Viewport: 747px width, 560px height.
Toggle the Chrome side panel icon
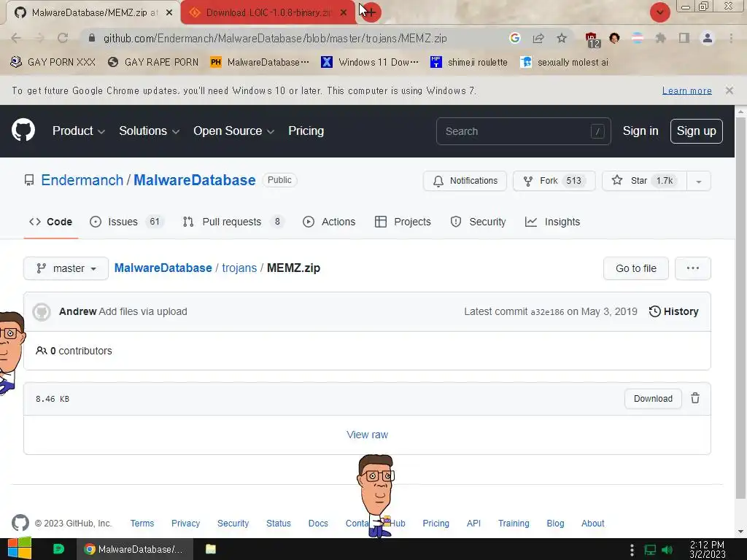684,38
